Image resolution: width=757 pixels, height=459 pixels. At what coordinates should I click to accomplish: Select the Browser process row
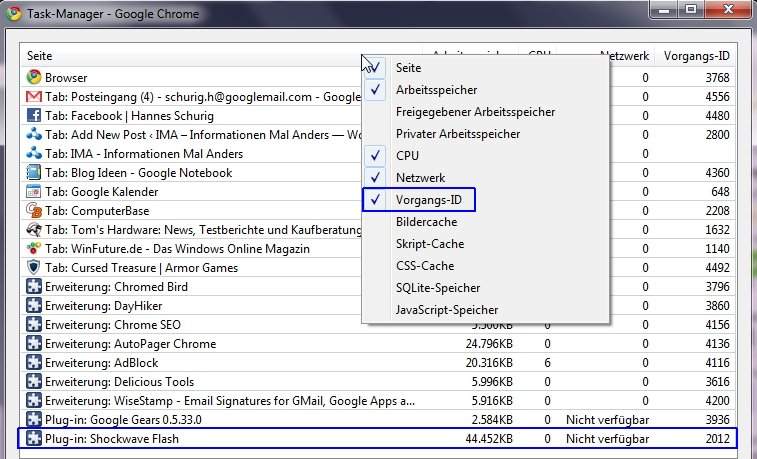point(378,77)
